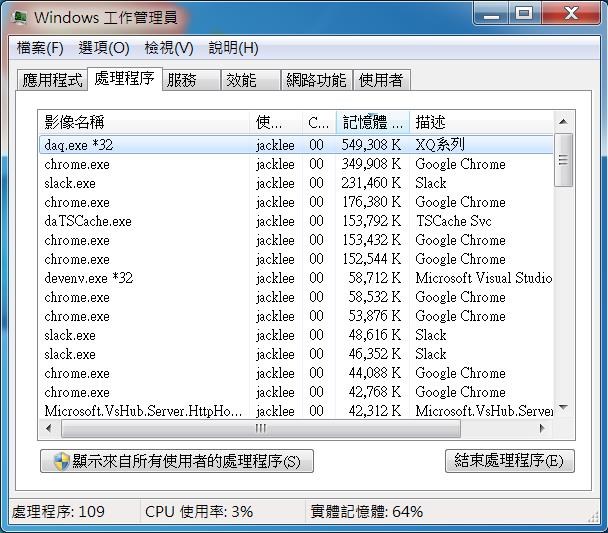Sort by the 描述 column header
This screenshot has height=533, width=608.
[480, 122]
